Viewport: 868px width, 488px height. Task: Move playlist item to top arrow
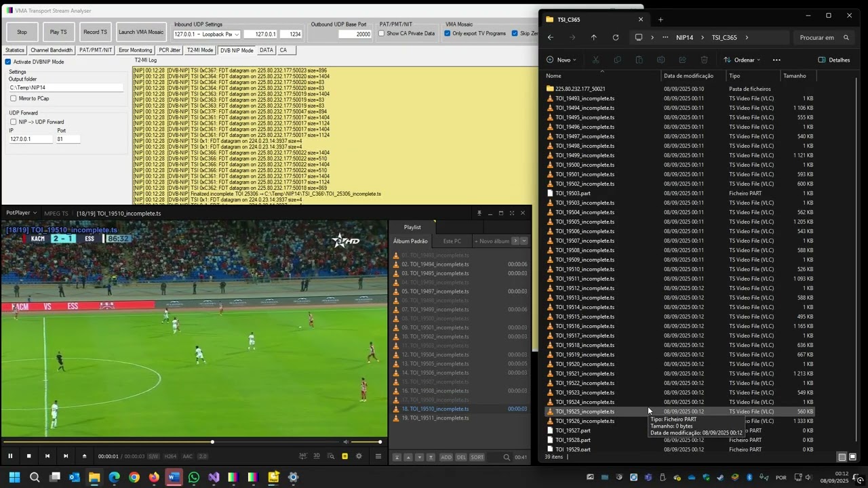point(397,457)
